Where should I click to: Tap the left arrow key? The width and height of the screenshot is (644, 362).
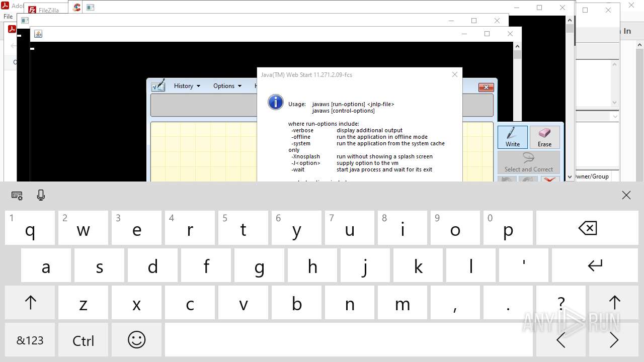(561, 340)
